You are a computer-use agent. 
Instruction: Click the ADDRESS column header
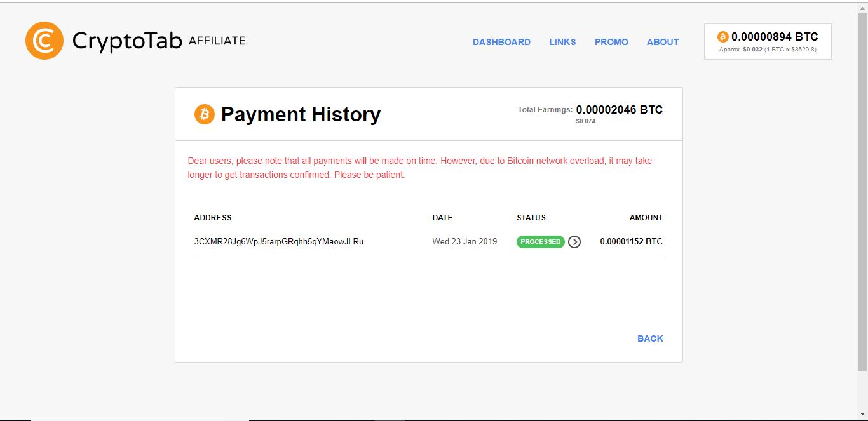point(213,218)
